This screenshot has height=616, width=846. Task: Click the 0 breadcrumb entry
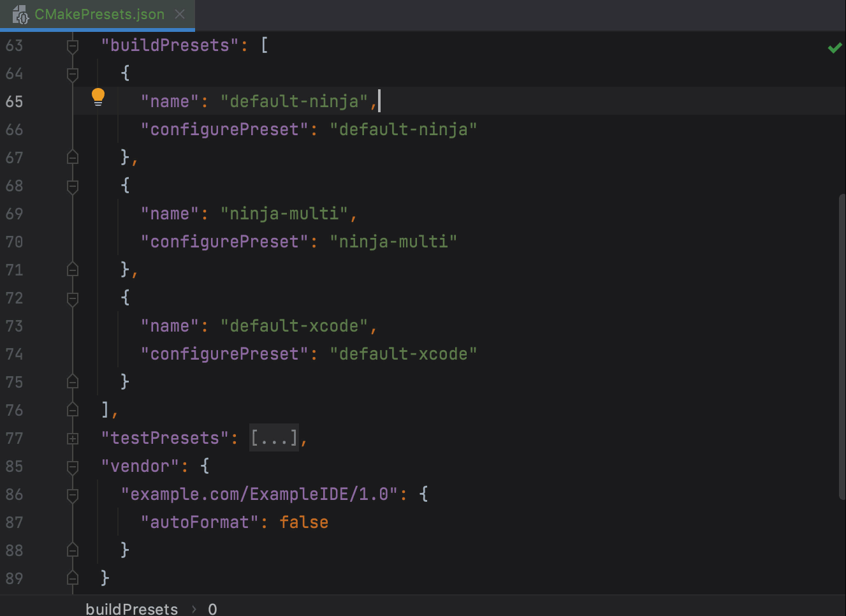pos(212,609)
